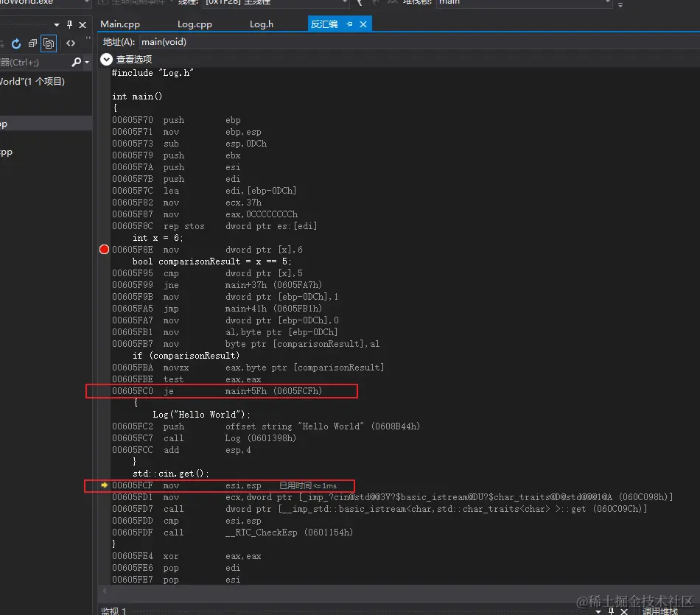Click instruction 00605FC2 push offset string

[266, 426]
